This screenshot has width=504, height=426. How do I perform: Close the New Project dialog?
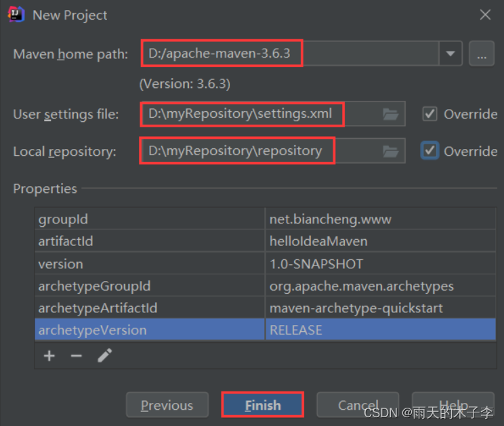485,14
